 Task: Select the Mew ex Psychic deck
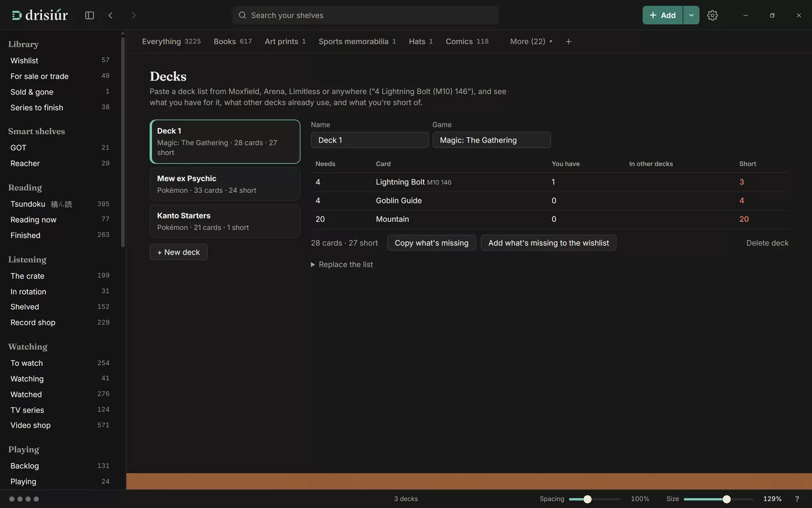[225, 184]
